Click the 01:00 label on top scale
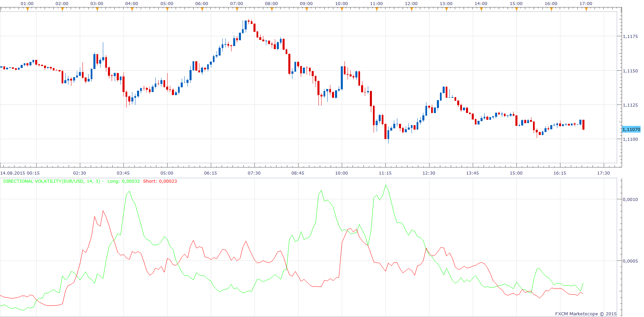644x317 pixels. (x=27, y=4)
